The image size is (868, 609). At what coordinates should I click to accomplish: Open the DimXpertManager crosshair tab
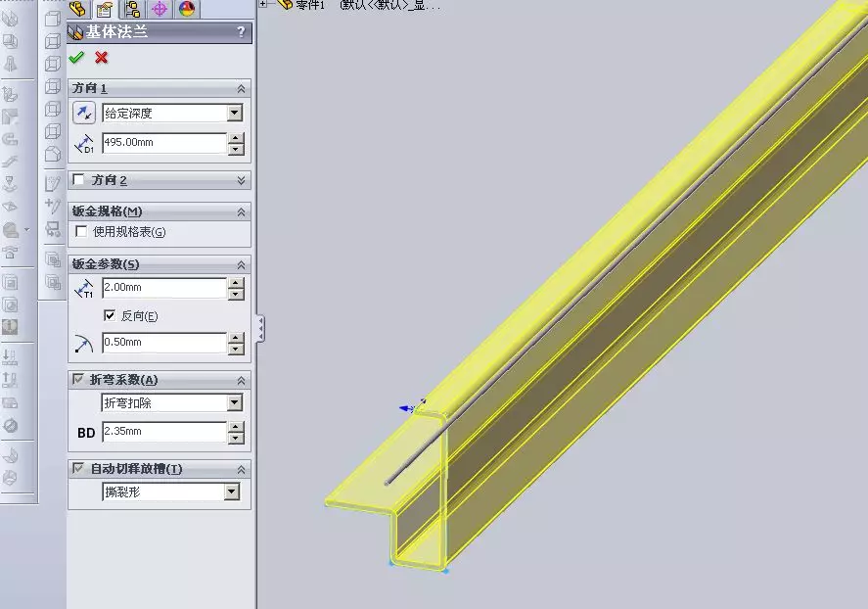tap(160, 9)
